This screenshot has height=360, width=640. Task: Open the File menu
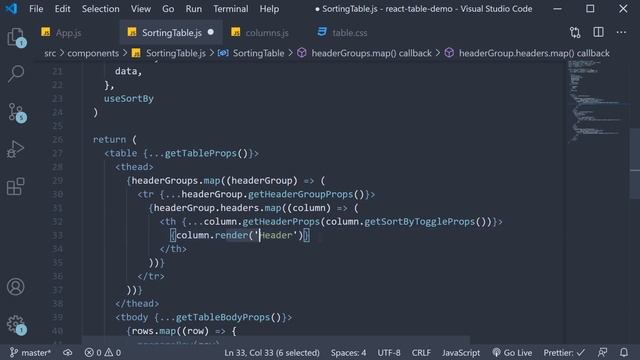(36, 9)
